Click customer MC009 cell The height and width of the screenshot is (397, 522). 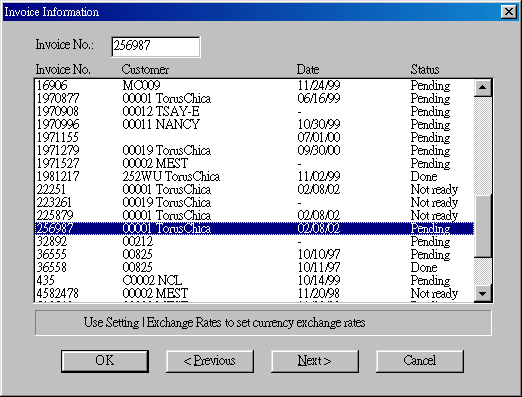pos(141,85)
